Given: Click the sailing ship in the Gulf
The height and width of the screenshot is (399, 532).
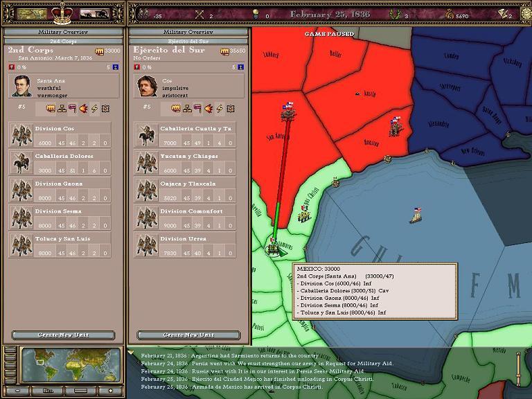Looking at the screenshot, I should (x=416, y=216).
